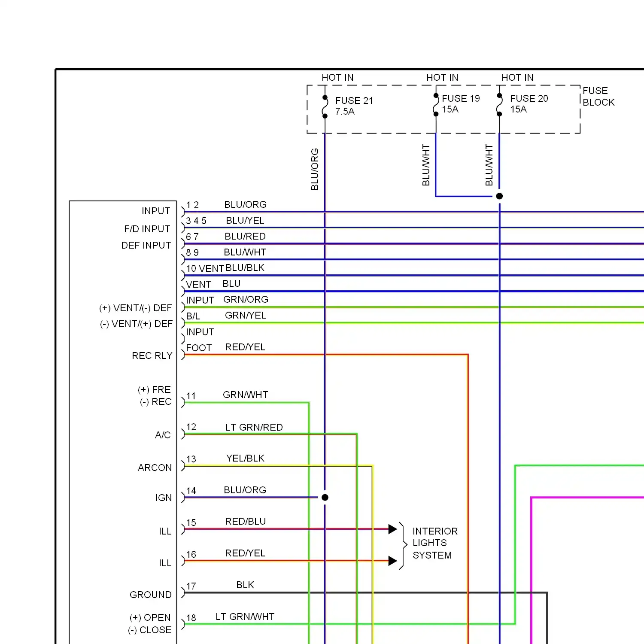Viewport: 644px width, 644px height.
Task: Click the BLU/BLK wire label
Action: point(245,267)
